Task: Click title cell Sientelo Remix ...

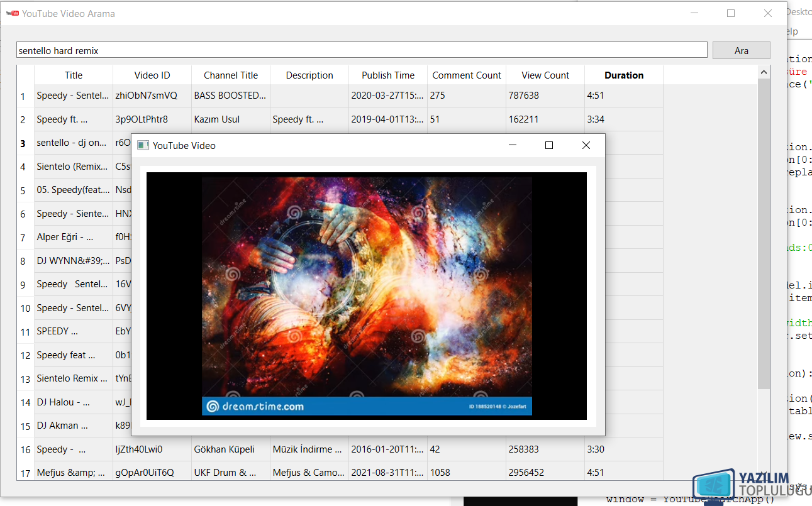Action: [x=74, y=378]
